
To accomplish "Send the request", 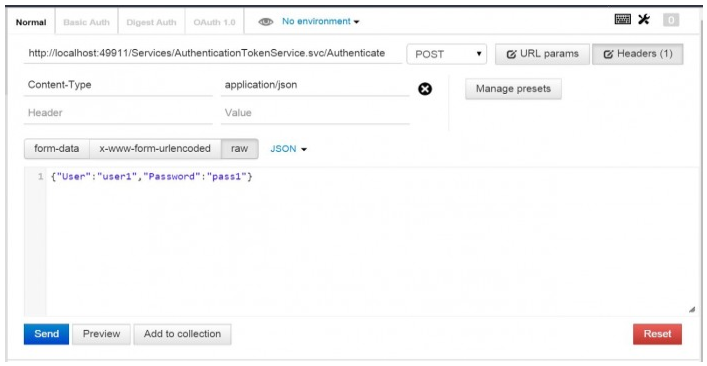I will (46, 334).
